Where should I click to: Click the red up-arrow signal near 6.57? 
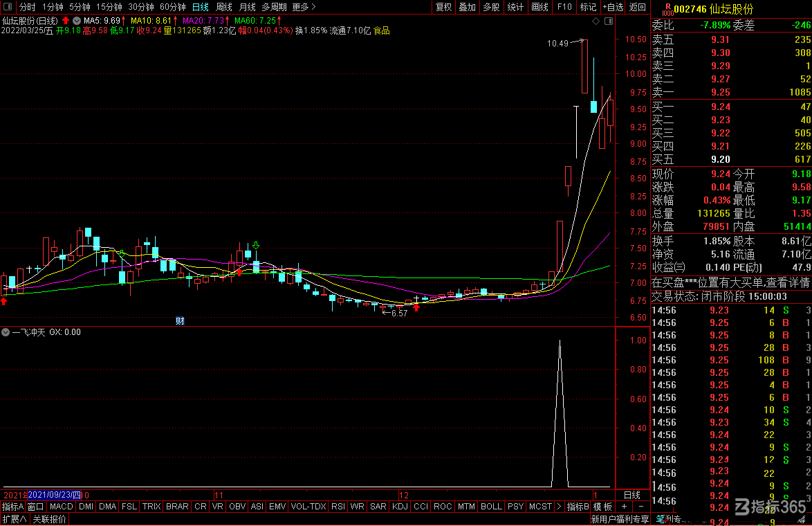point(416,307)
